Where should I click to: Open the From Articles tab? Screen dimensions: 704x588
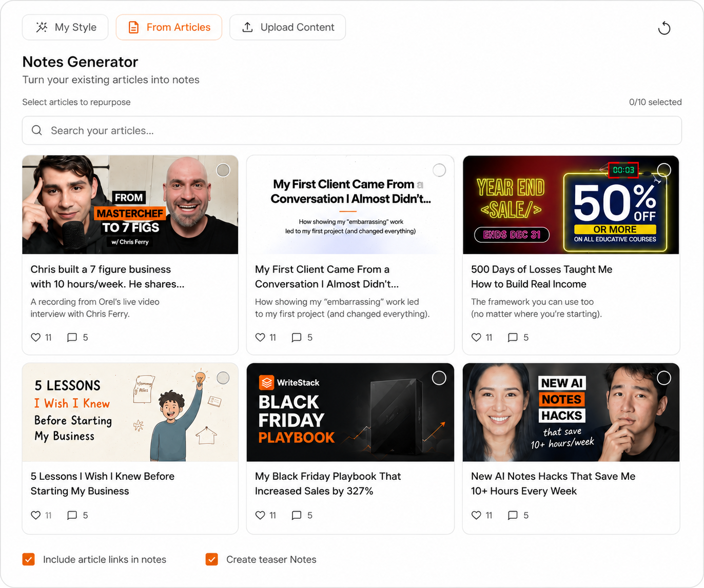pos(169,27)
